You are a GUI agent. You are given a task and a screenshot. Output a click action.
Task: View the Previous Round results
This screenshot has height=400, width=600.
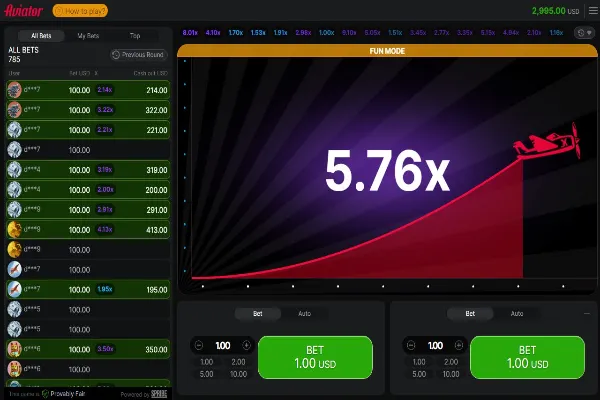[x=139, y=55]
